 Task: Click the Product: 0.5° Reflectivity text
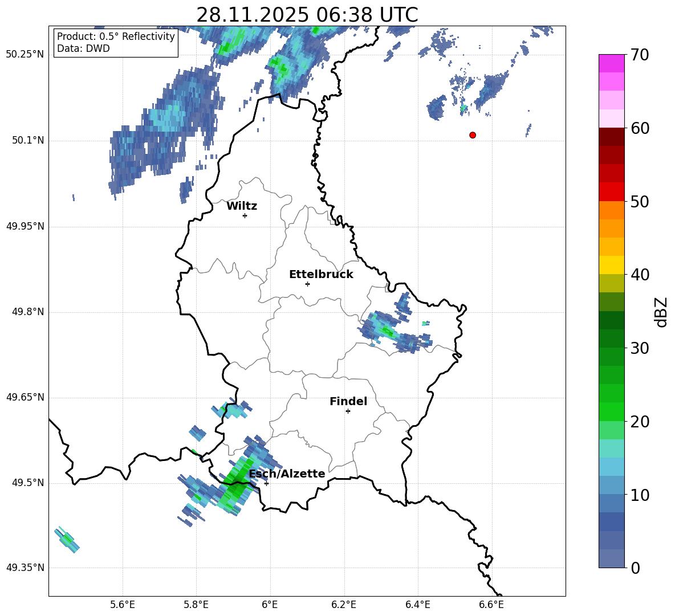[116, 36]
